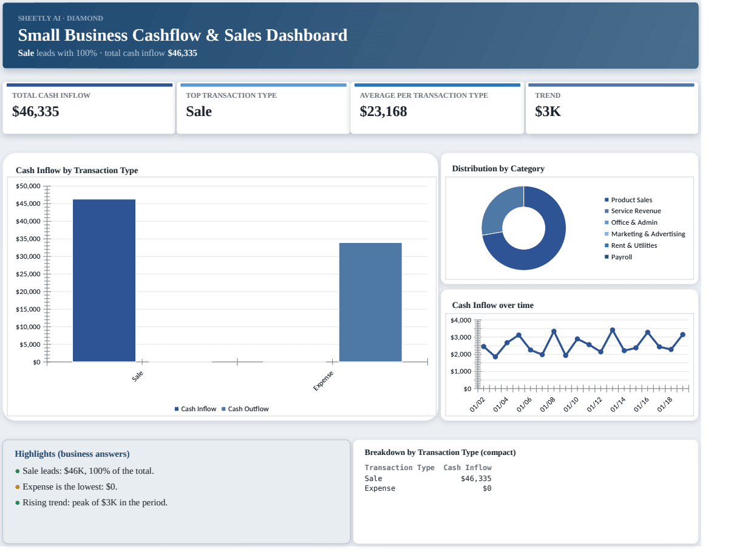745x560 pixels.
Task: Click the 01/10 date axis label
Action: [x=571, y=405]
